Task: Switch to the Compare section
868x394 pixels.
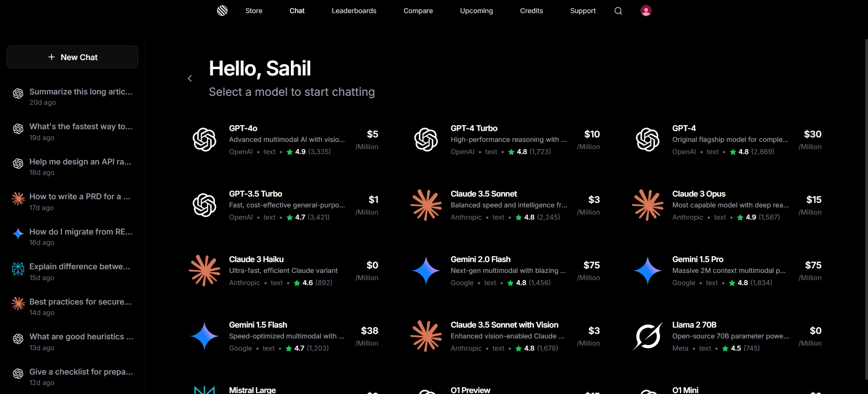Action: coord(417,10)
